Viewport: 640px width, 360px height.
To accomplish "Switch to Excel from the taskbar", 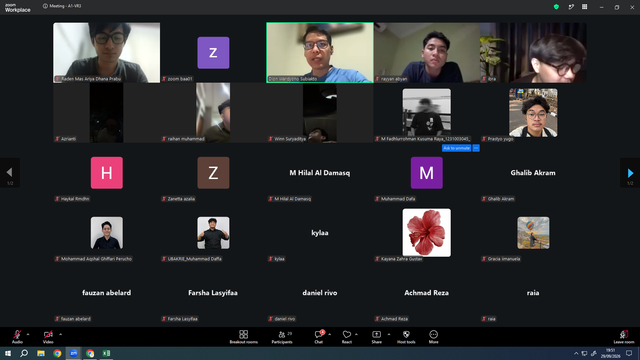I will pyautogui.click(x=106, y=353).
